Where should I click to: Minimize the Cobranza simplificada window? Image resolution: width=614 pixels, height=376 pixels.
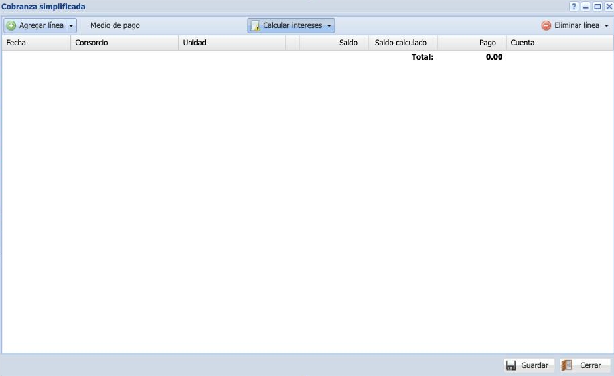tap(586, 6)
